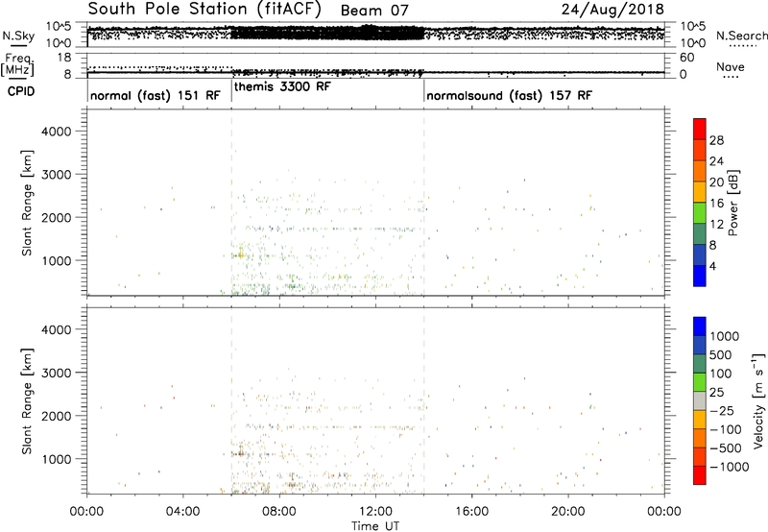The image size is (768, 532).
Task: Click 'Slant Range [km]' label of velocity panel
Action: pos(27,400)
